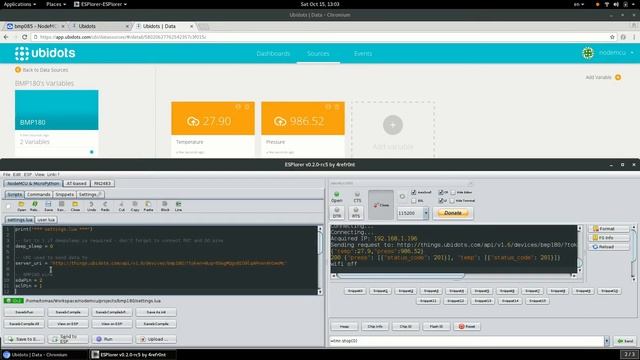Click the Upload button

156,339
